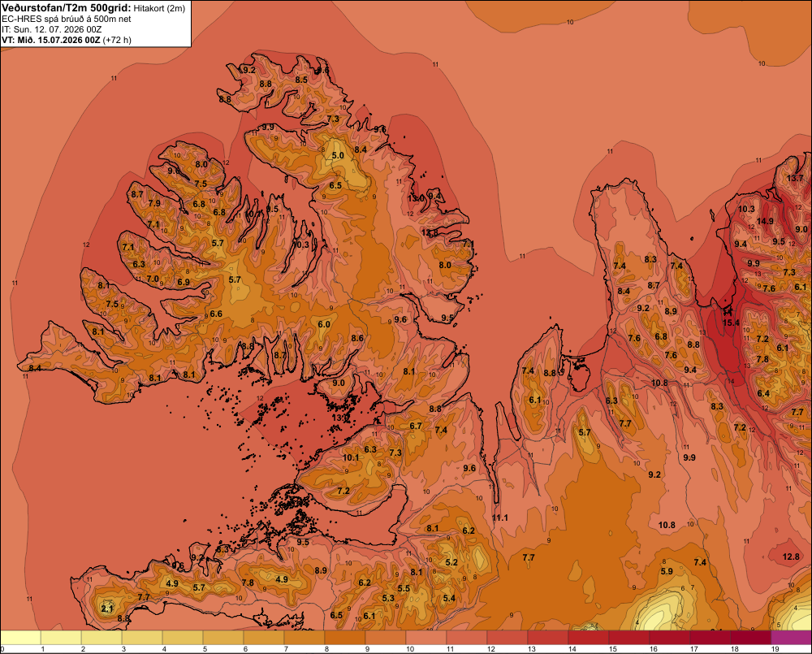Pick the legend color segment between 14 and 15

click(588, 638)
